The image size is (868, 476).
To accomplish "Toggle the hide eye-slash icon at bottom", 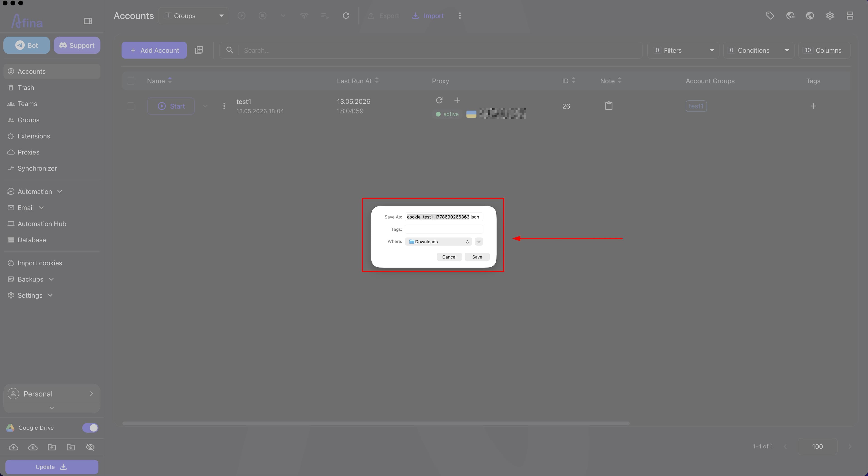I will tap(90, 447).
